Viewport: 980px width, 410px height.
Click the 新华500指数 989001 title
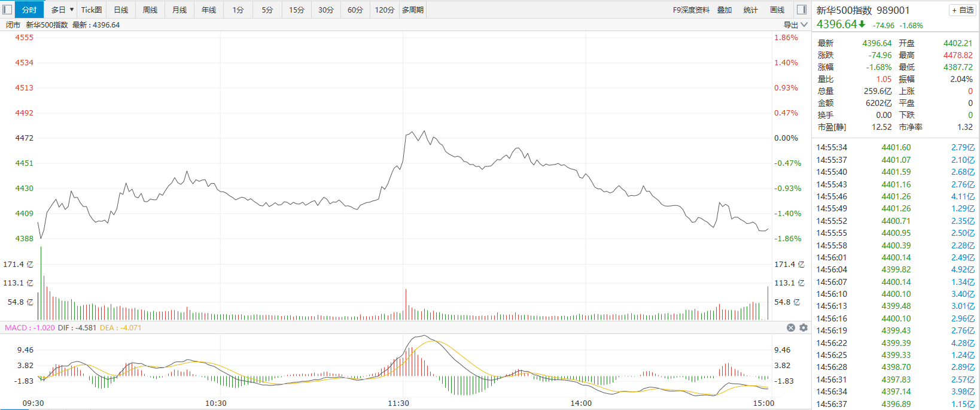coord(863,10)
